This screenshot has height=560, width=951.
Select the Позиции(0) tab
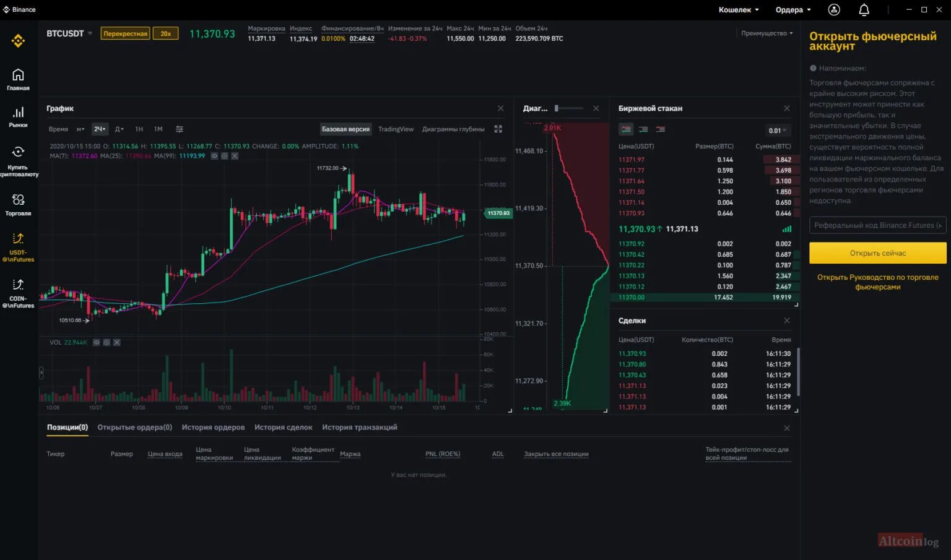[x=67, y=428]
